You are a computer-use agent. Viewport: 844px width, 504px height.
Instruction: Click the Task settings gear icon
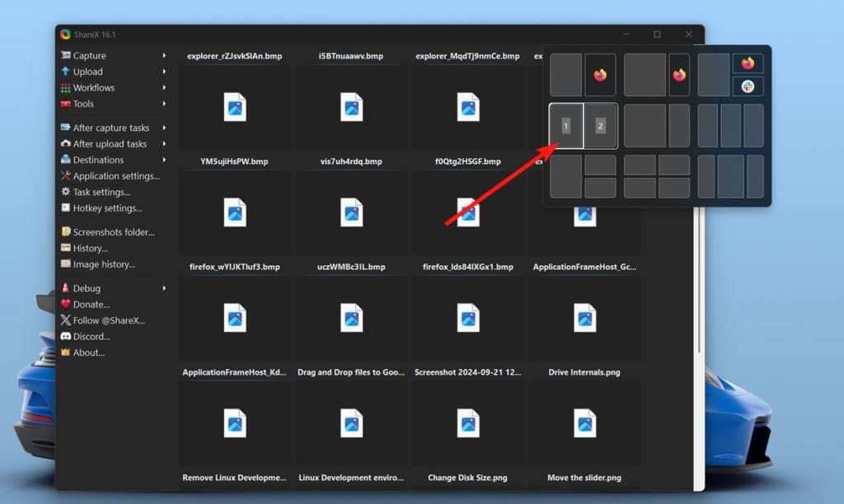click(x=65, y=192)
